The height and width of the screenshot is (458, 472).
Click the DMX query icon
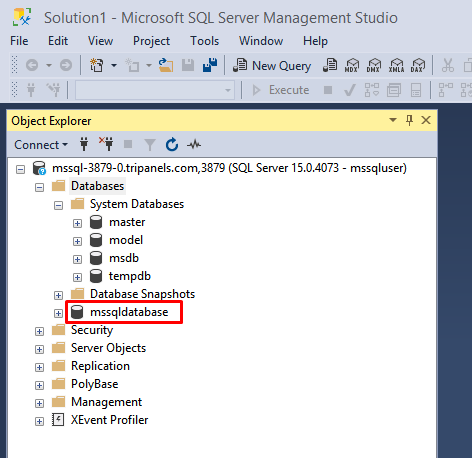pyautogui.click(x=374, y=65)
